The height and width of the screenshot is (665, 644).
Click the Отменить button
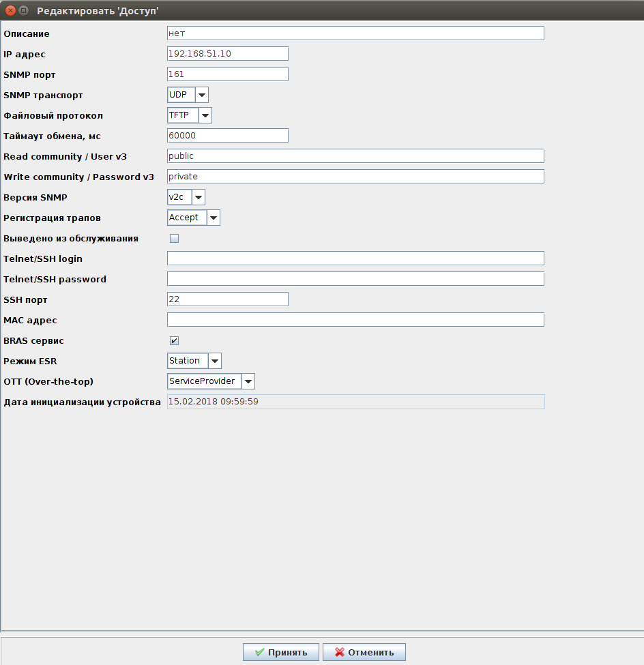pos(364,652)
